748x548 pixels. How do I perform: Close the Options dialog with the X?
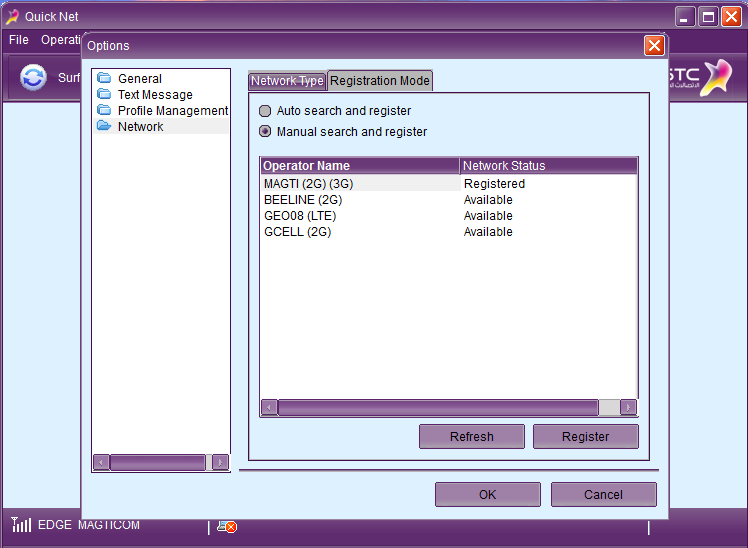coord(654,46)
